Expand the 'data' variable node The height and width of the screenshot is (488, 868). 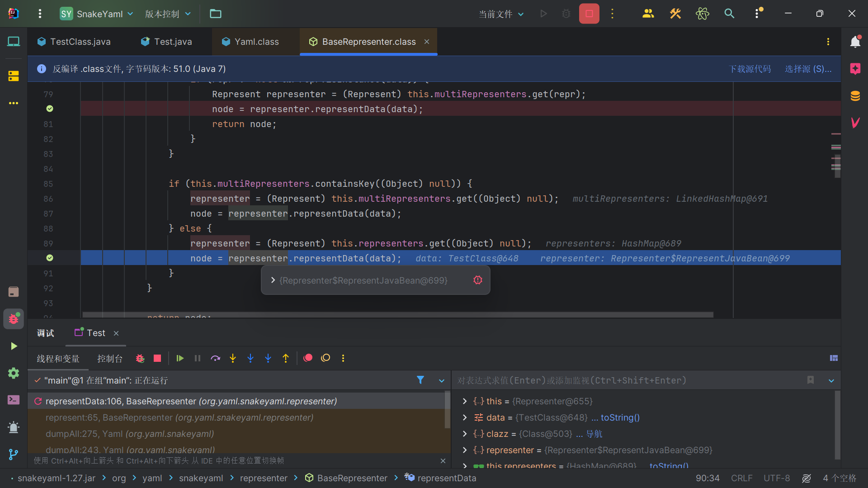click(465, 417)
